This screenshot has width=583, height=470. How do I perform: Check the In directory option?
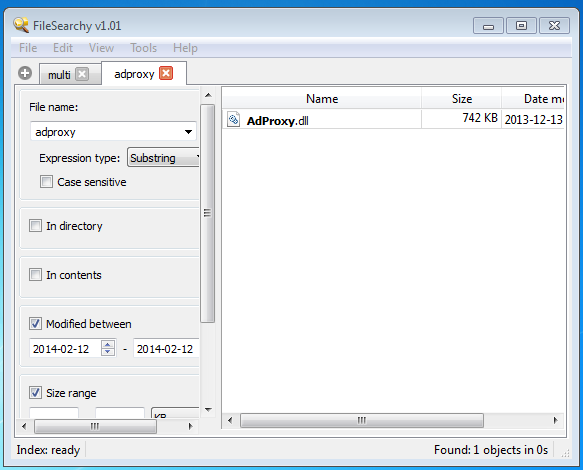coord(35,226)
